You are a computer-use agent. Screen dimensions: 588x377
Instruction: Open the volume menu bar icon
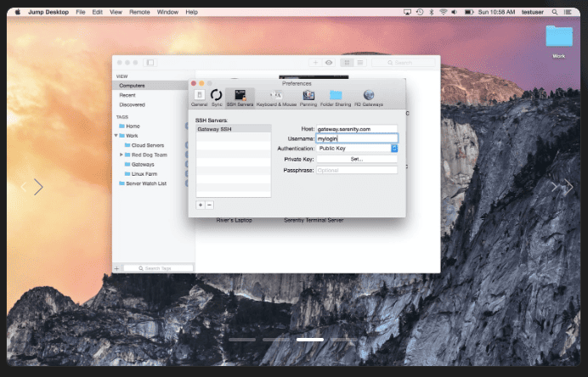tap(455, 12)
